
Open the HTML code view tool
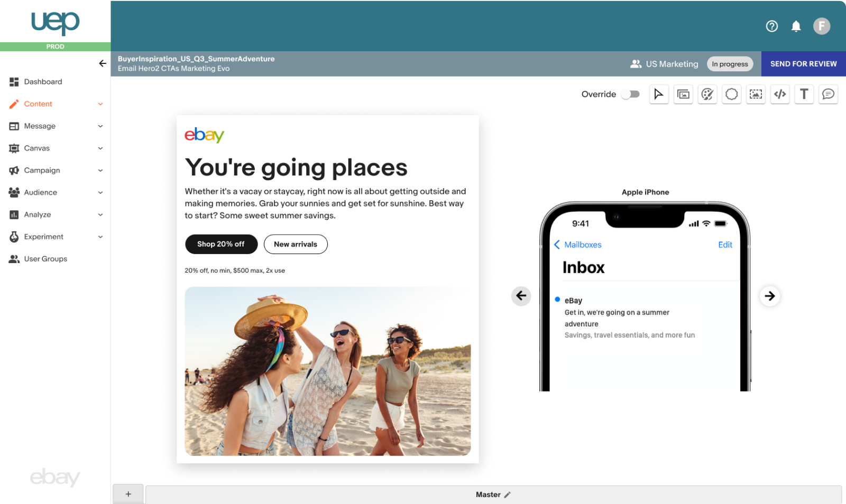pyautogui.click(x=780, y=94)
